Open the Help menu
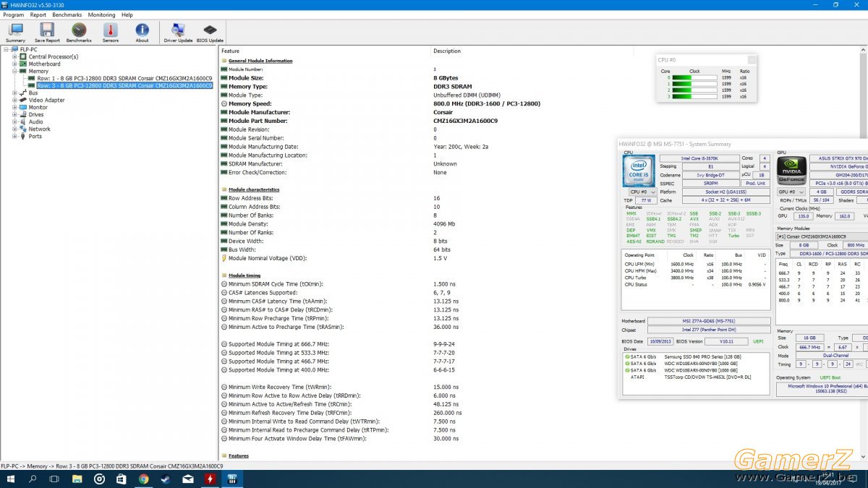868x488 pixels. (127, 14)
